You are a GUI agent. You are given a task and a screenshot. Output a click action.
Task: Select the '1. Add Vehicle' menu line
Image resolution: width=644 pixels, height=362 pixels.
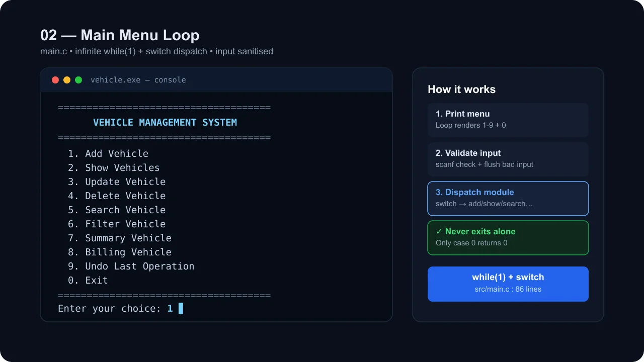(108, 153)
